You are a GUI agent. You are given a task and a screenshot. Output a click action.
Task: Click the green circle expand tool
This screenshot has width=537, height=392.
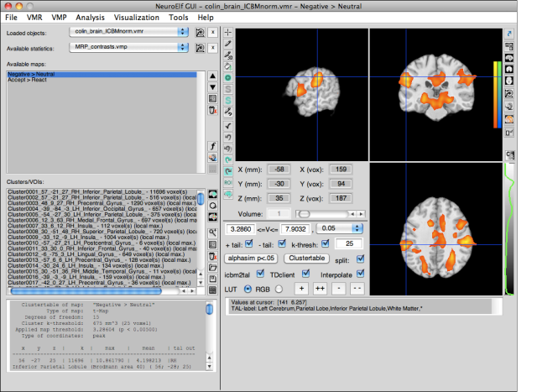(228, 78)
